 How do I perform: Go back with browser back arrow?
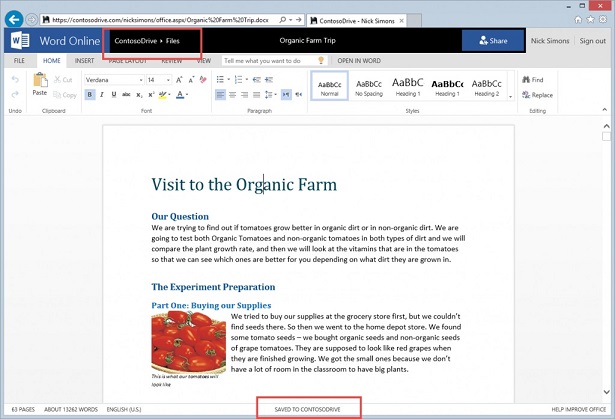click(14, 19)
